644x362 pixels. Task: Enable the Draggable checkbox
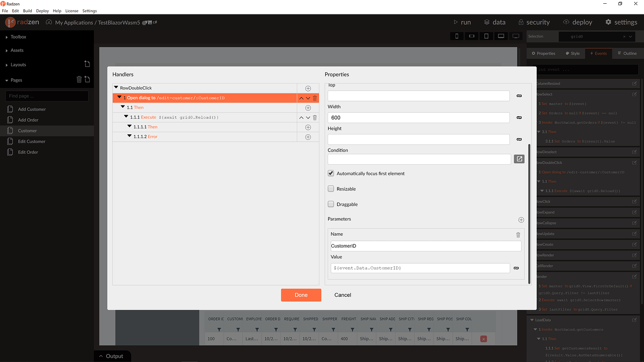click(x=331, y=204)
